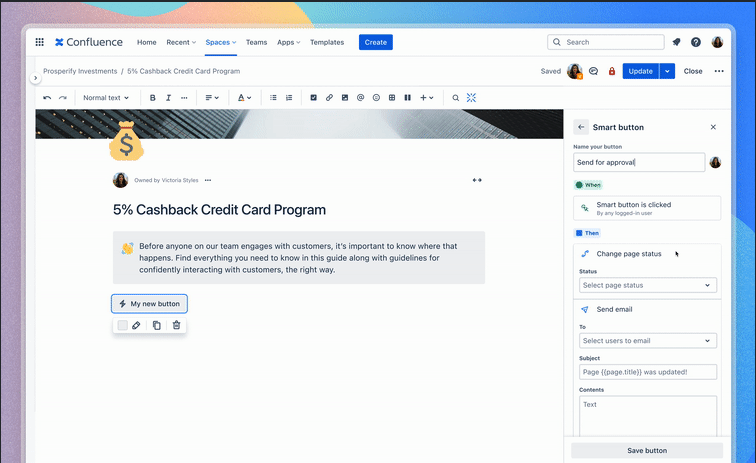Open the help question mark icon
This screenshot has height=463, width=756.
click(696, 42)
